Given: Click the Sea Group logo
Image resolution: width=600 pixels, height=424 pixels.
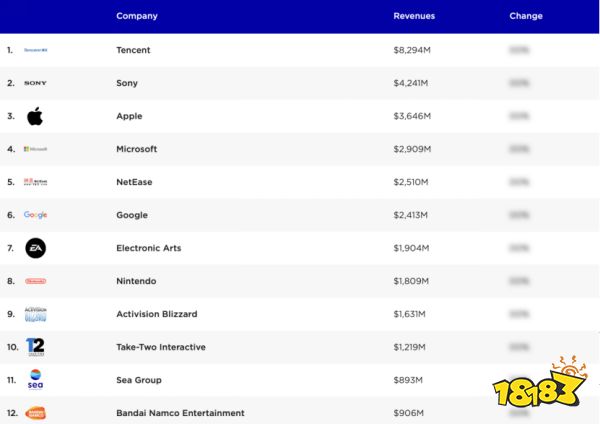Looking at the screenshot, I should pyautogui.click(x=35, y=379).
